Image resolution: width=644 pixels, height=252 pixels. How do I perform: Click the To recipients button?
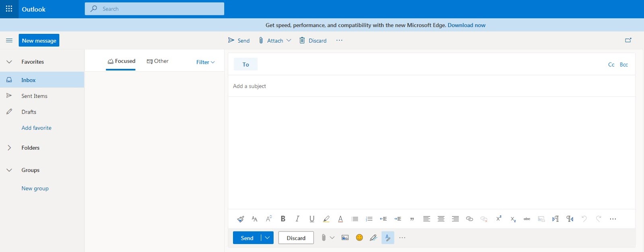point(246,64)
